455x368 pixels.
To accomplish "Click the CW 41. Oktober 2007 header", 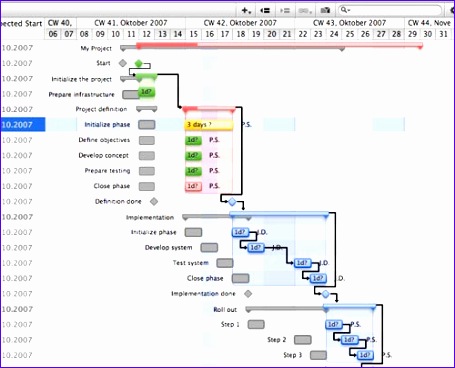I will (131, 23).
